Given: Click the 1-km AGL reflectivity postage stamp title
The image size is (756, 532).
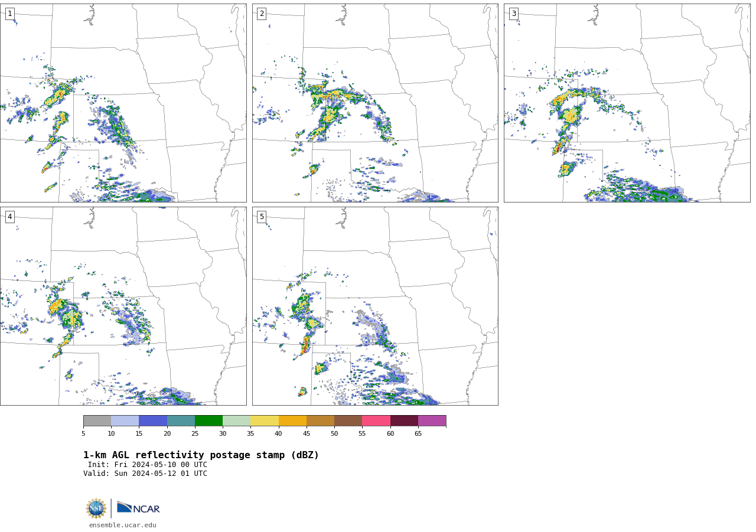Looking at the screenshot, I should tap(201, 455).
